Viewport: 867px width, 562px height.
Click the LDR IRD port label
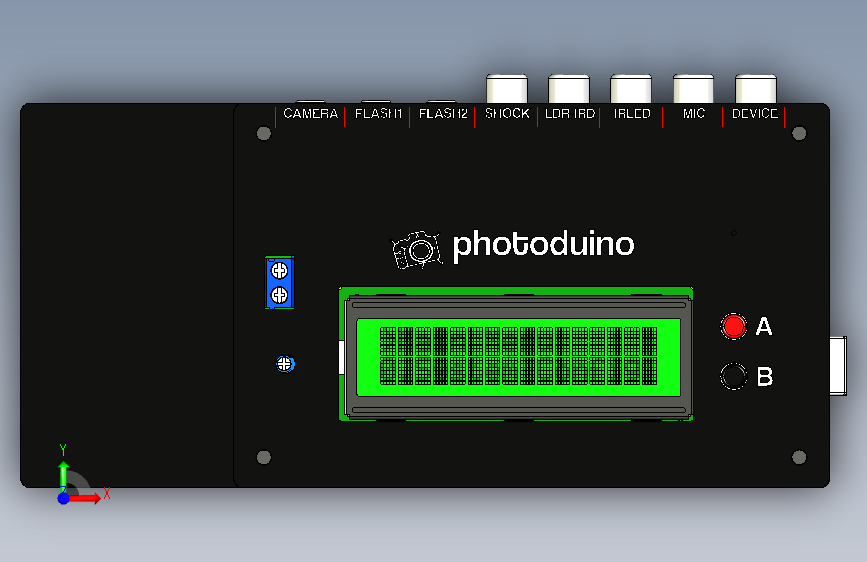pyautogui.click(x=570, y=113)
